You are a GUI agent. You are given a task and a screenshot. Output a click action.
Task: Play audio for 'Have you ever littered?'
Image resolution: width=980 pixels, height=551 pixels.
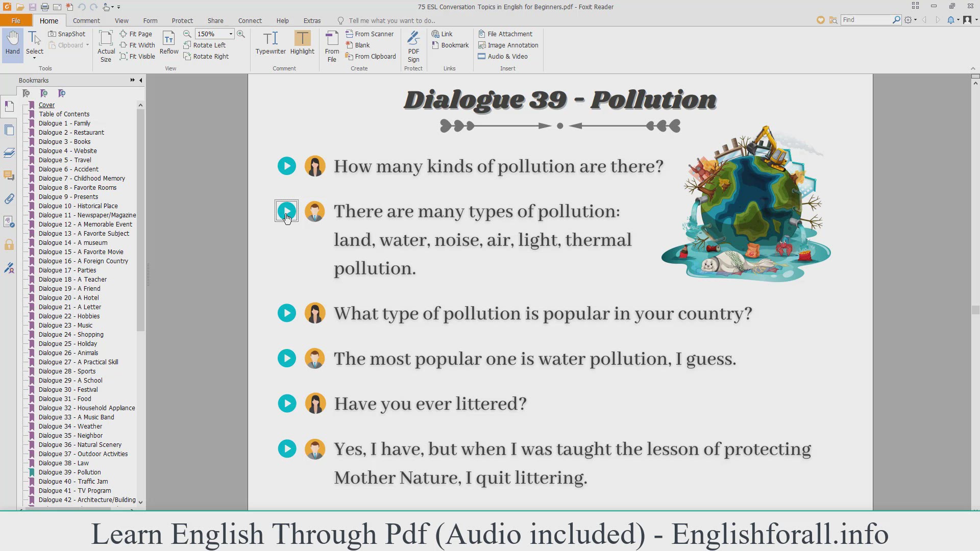[287, 404]
